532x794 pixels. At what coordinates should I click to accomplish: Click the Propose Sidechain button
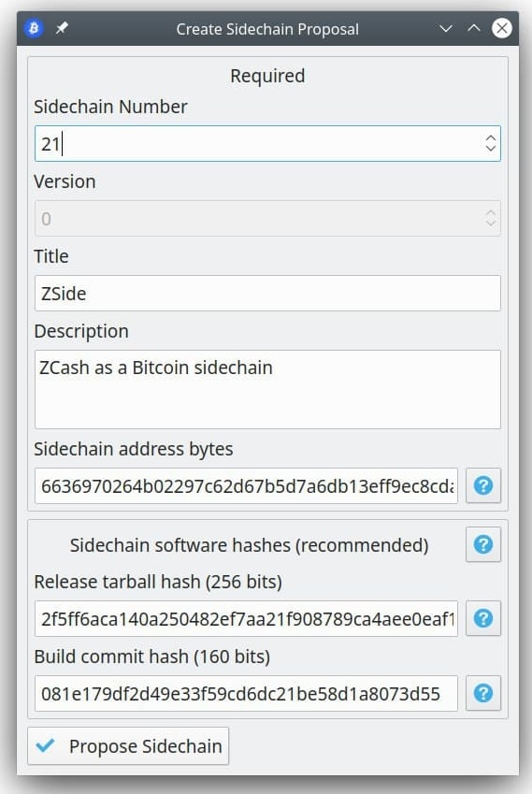(128, 746)
